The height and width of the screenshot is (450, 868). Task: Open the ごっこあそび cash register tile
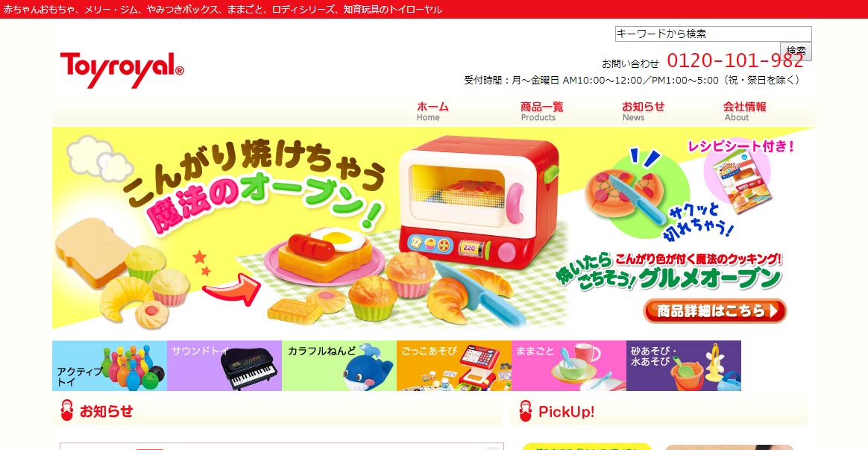point(454,366)
